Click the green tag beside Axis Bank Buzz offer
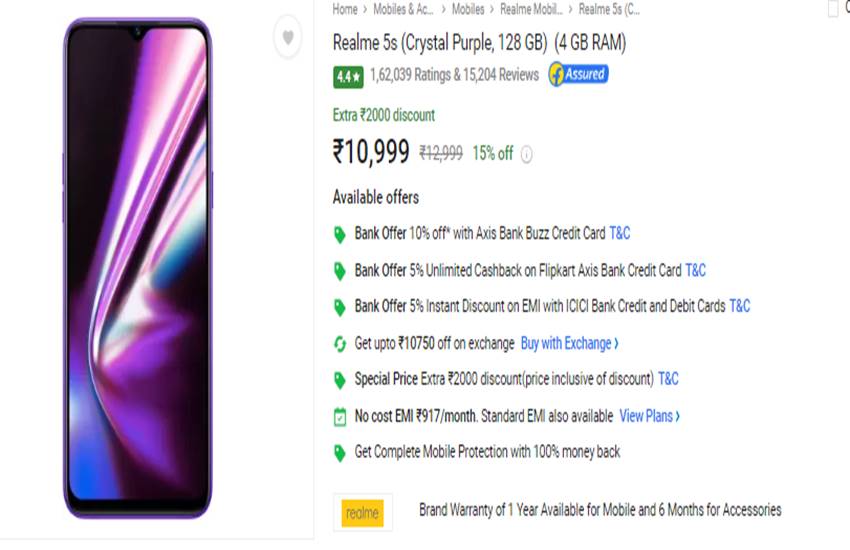The width and height of the screenshot is (850, 550). point(340,235)
